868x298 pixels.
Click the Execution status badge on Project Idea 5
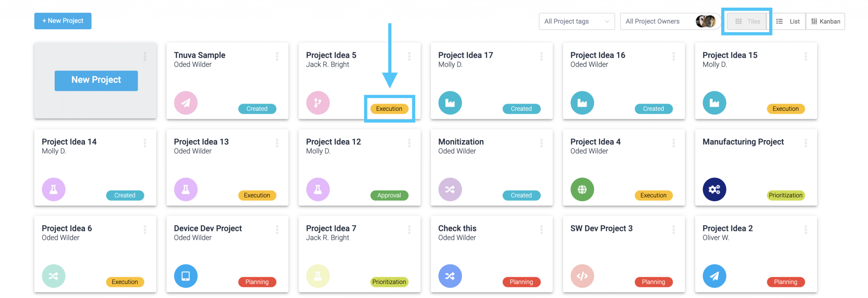pyautogui.click(x=389, y=109)
